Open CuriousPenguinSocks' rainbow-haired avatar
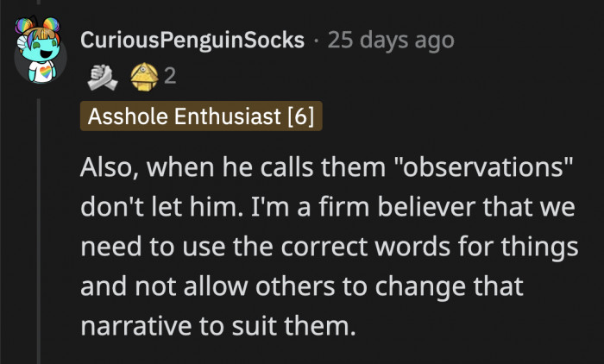 coord(40,49)
